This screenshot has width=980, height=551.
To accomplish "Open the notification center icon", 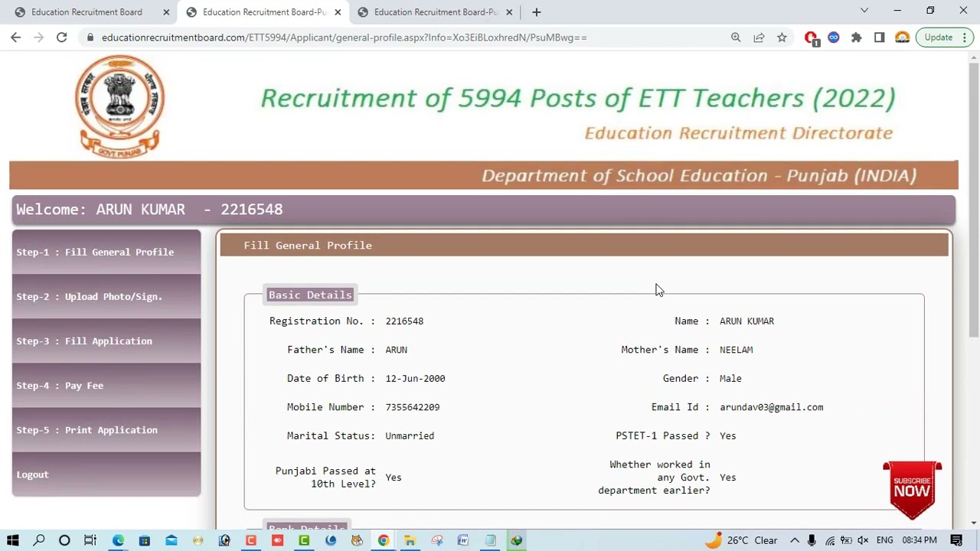I will pos(956,540).
